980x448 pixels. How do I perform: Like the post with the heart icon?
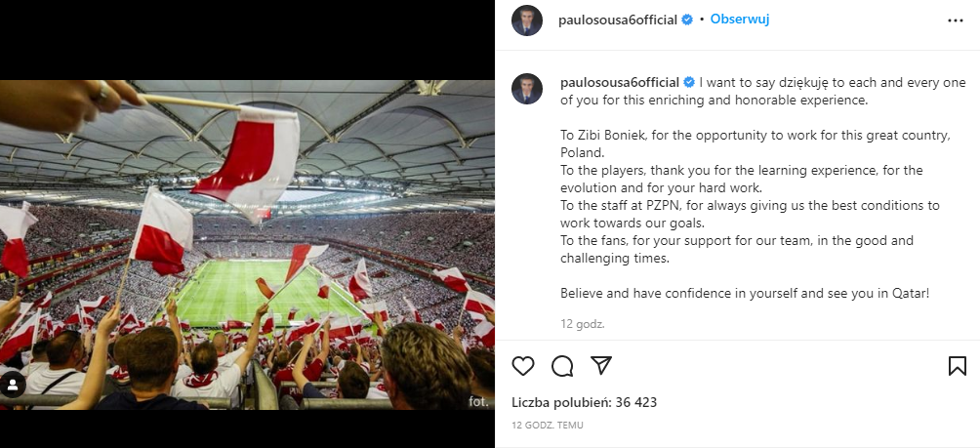pos(524,366)
